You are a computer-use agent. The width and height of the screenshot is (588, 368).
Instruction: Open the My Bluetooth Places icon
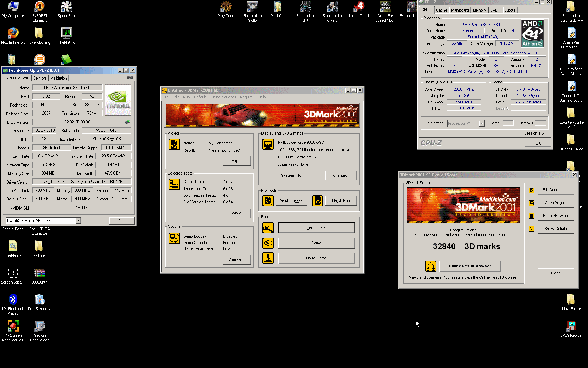click(13, 304)
